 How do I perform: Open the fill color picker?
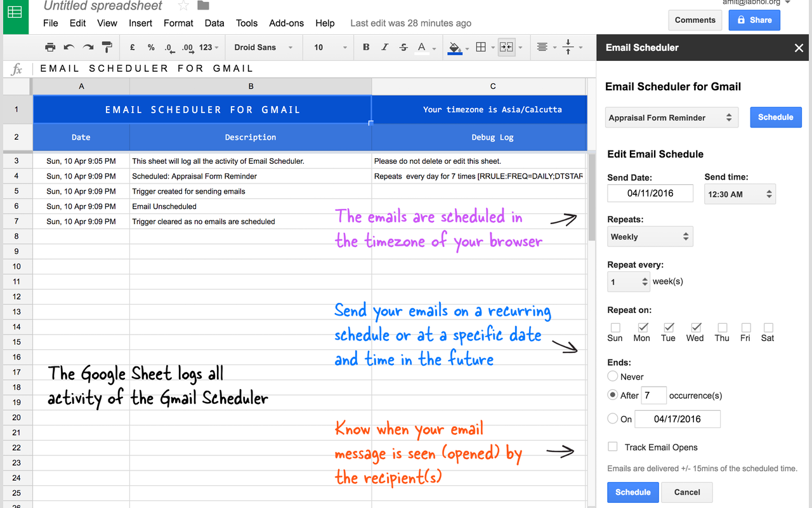(455, 47)
